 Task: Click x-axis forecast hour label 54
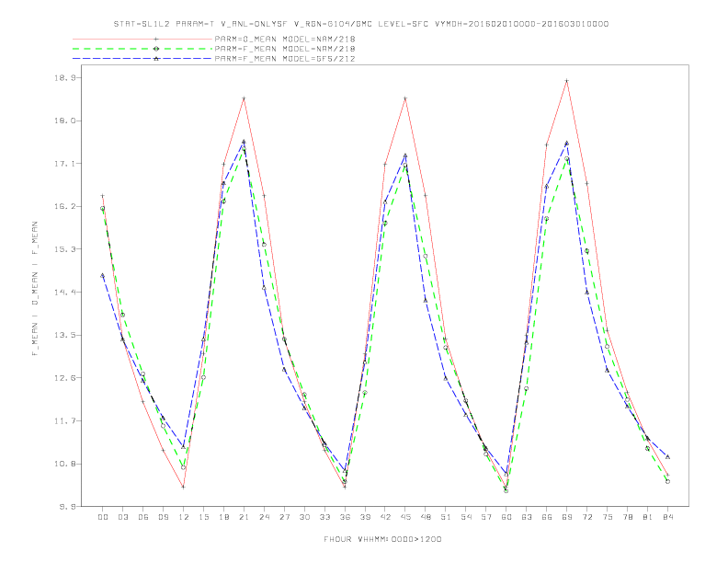(x=466, y=517)
